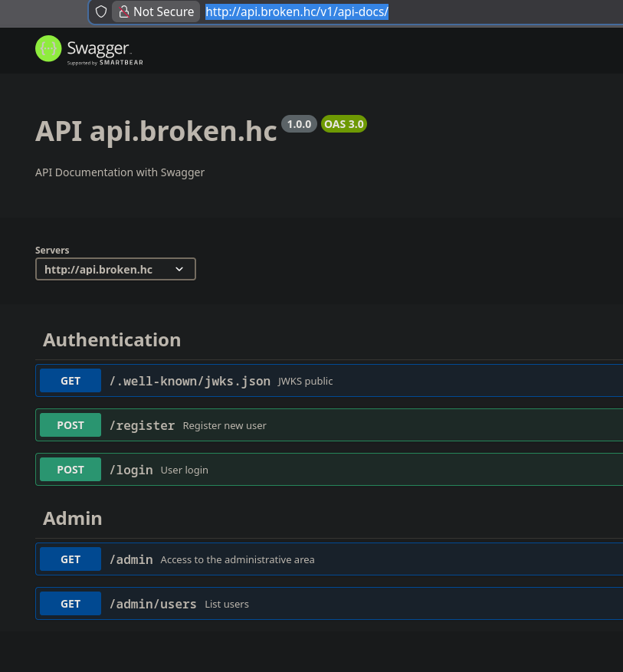
Task: Expand the POST /login endpoint
Action: pos(383,470)
